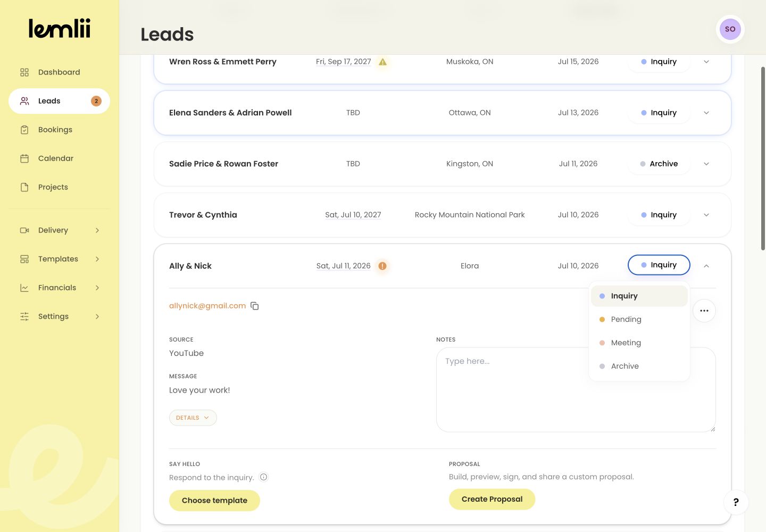Click the Sat, Jul 10, 2027 date for Trevor & Cynthia
766x532 pixels.
353,215
